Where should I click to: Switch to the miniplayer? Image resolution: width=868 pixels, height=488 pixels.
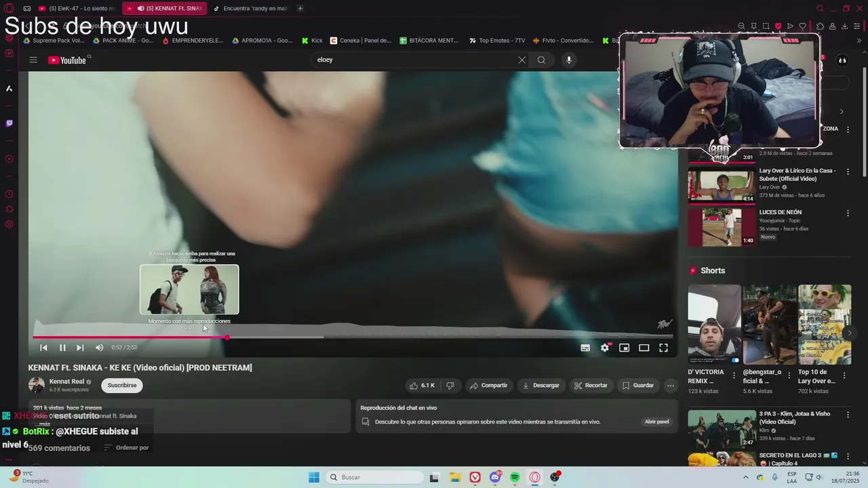click(x=625, y=348)
